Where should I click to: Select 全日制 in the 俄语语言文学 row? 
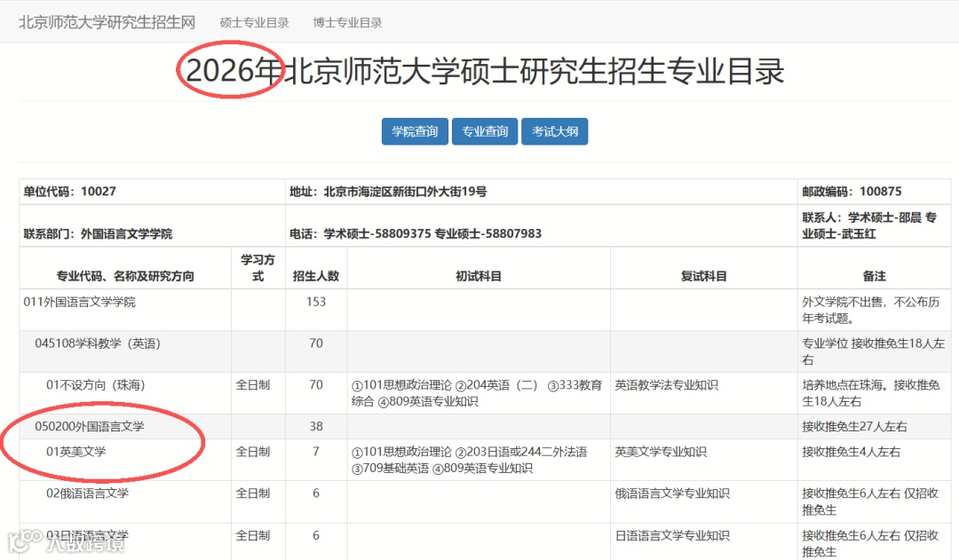tap(252, 493)
